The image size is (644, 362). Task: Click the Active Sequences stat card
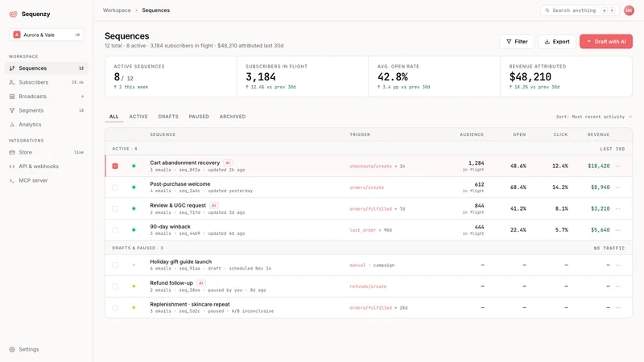[x=171, y=76]
